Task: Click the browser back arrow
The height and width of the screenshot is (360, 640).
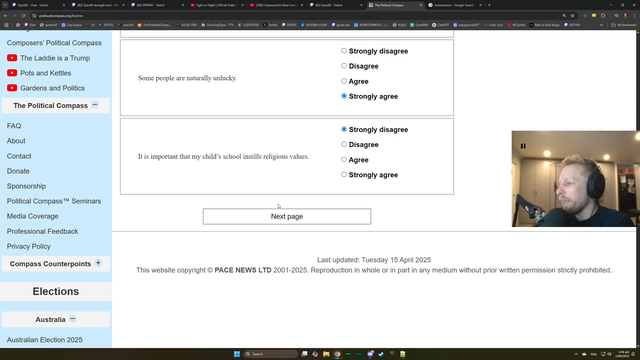Action: (x=5, y=16)
